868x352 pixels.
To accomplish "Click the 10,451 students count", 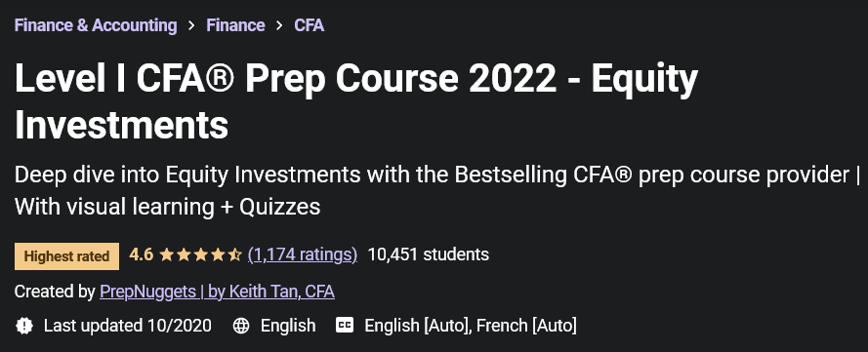I will pos(429,254).
